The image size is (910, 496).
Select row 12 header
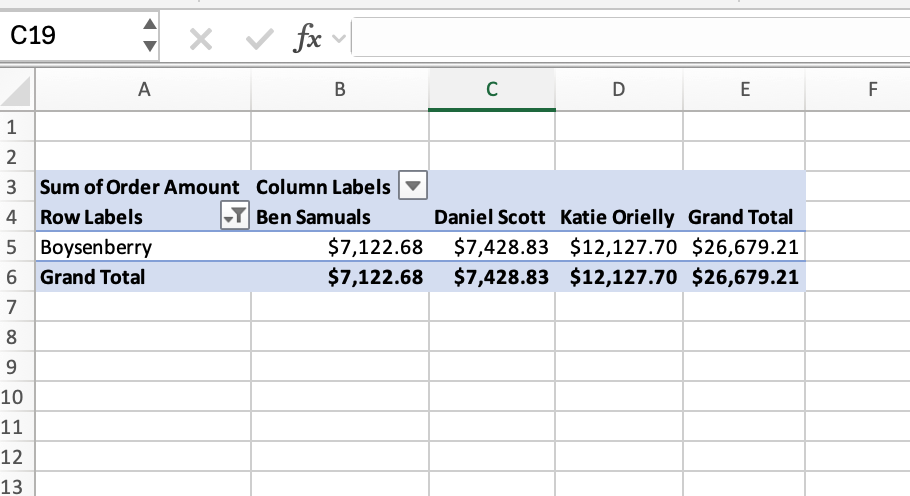(17, 458)
